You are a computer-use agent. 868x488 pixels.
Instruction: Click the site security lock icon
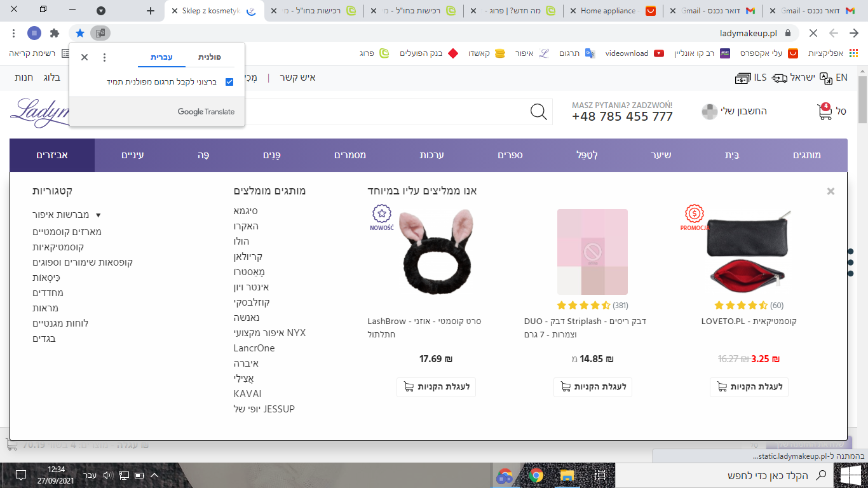tap(788, 33)
